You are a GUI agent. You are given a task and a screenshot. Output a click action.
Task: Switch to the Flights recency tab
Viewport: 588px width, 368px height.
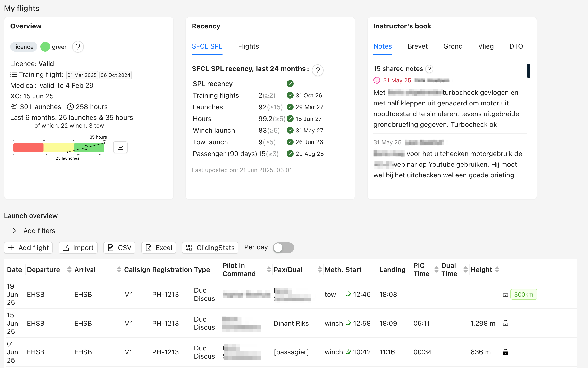pos(248,46)
